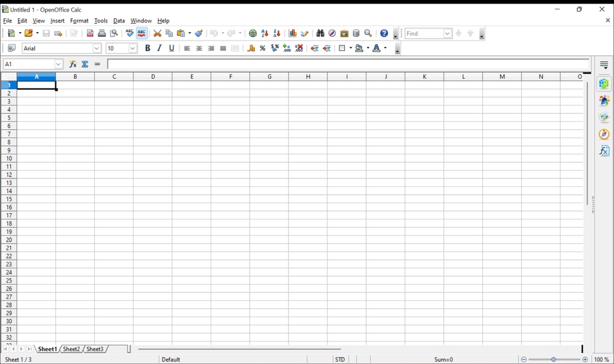Open Find & Replace with the binoculars icon
This screenshot has height=364, width=614.
(320, 33)
